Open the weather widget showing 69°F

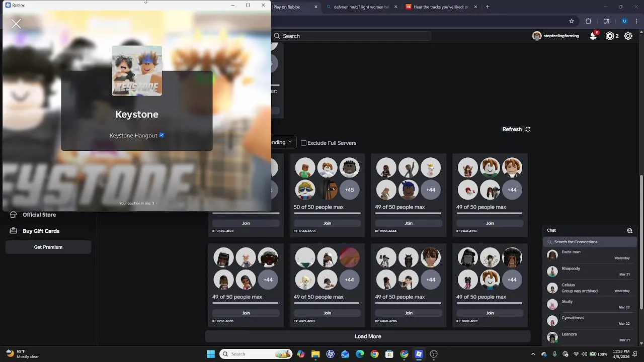(x=23, y=354)
